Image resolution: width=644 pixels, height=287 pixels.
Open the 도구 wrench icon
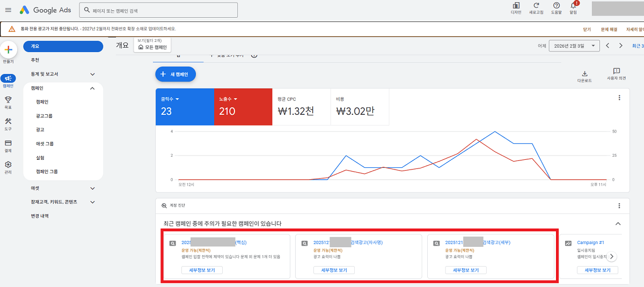[x=8, y=121]
